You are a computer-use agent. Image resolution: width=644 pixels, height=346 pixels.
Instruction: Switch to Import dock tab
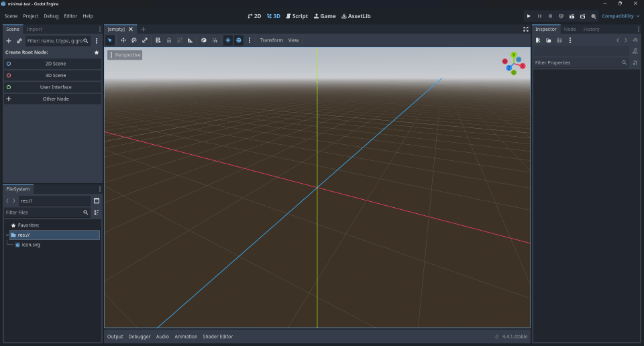click(x=34, y=29)
